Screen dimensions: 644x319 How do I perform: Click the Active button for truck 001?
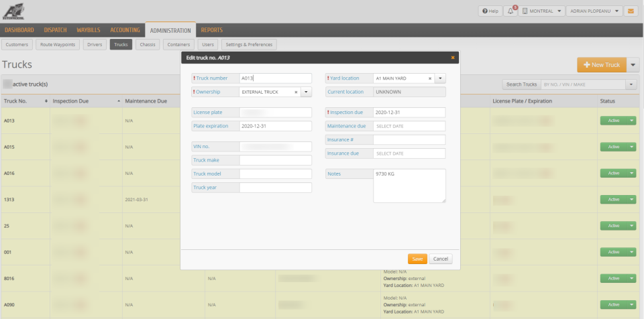click(614, 252)
